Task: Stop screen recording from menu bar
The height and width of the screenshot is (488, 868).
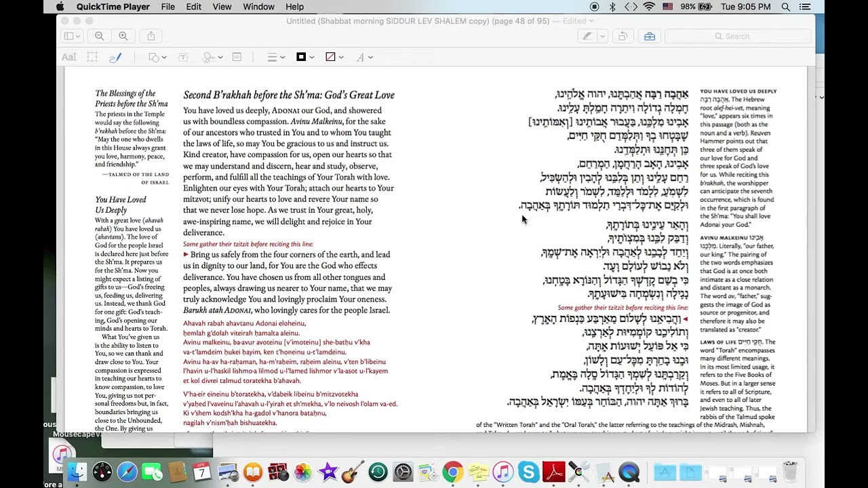Action: 595,7
